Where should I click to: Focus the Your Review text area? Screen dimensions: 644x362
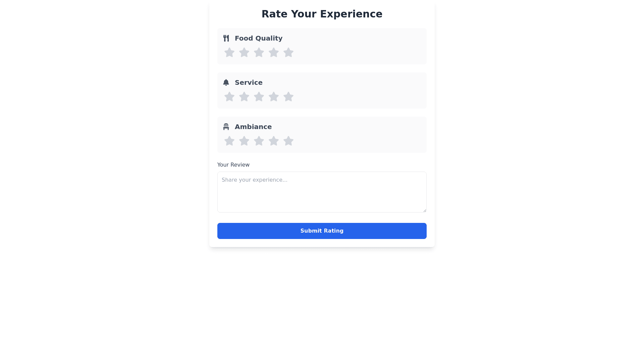tap(322, 192)
